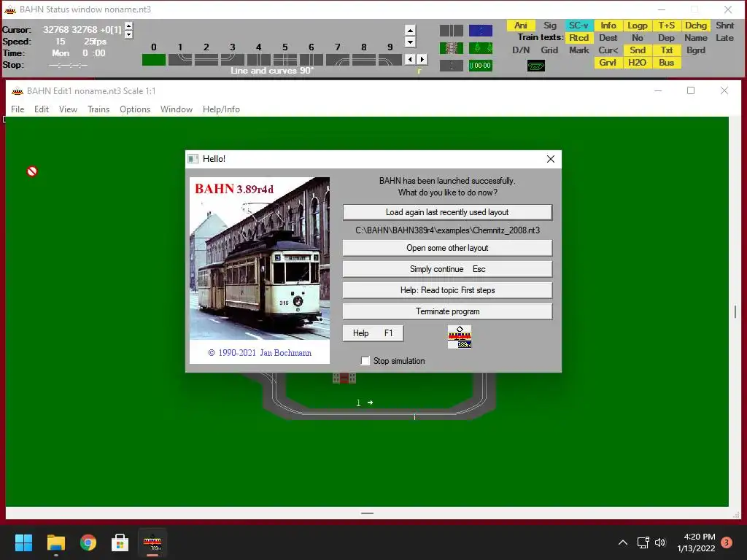Increase cursor value with up spinner
The height and width of the screenshot is (560, 747).
point(128,26)
